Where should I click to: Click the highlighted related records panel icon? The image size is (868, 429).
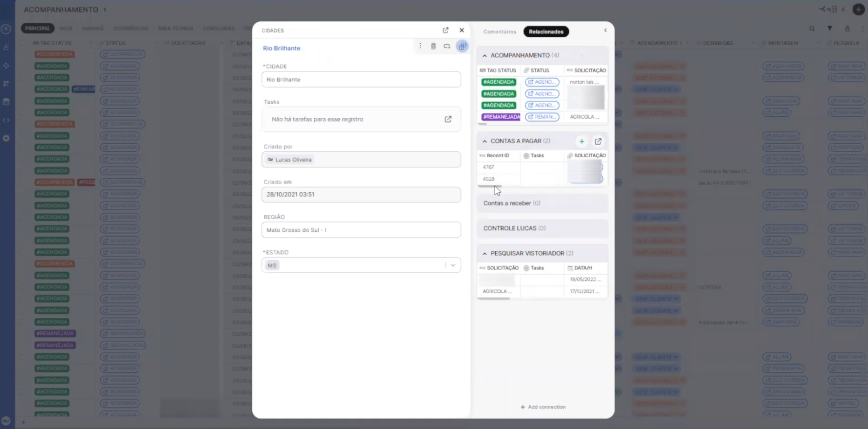tap(462, 46)
